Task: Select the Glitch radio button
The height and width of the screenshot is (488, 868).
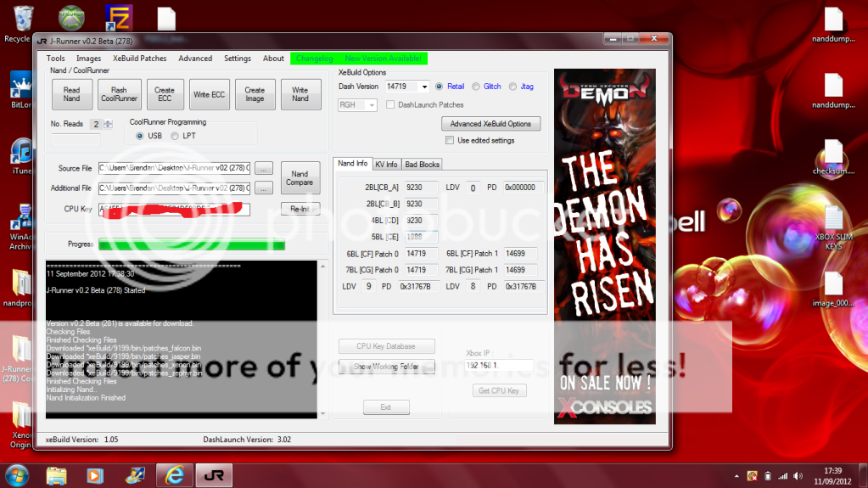Action: [x=476, y=87]
